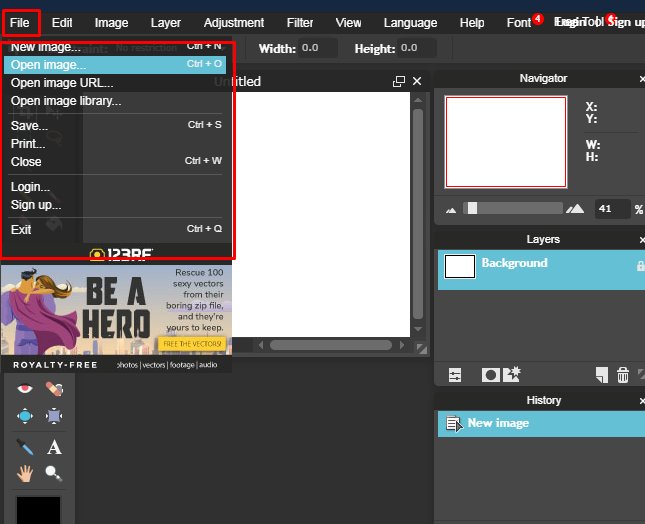The width and height of the screenshot is (645, 524).
Task: Select the Pinch tool
Action: [54, 416]
